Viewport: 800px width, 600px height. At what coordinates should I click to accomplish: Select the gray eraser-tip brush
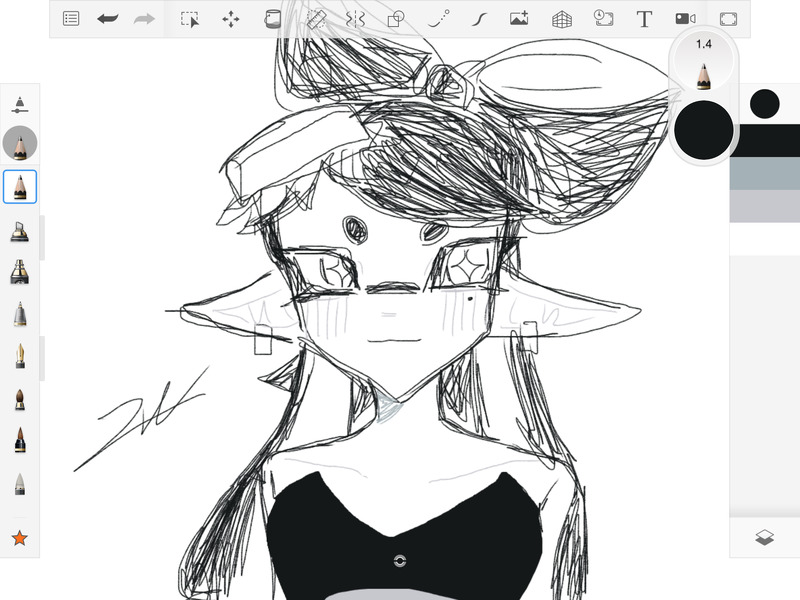pos(20,484)
